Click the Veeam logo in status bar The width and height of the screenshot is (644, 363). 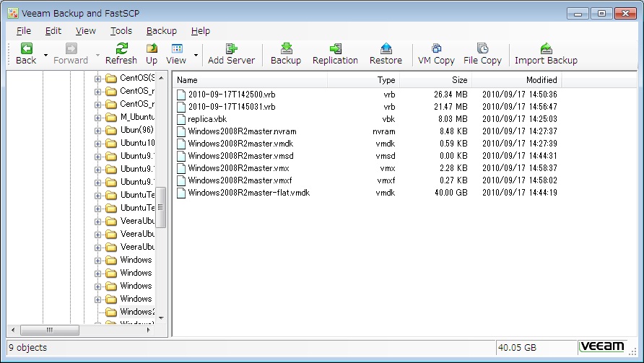[x=602, y=347]
